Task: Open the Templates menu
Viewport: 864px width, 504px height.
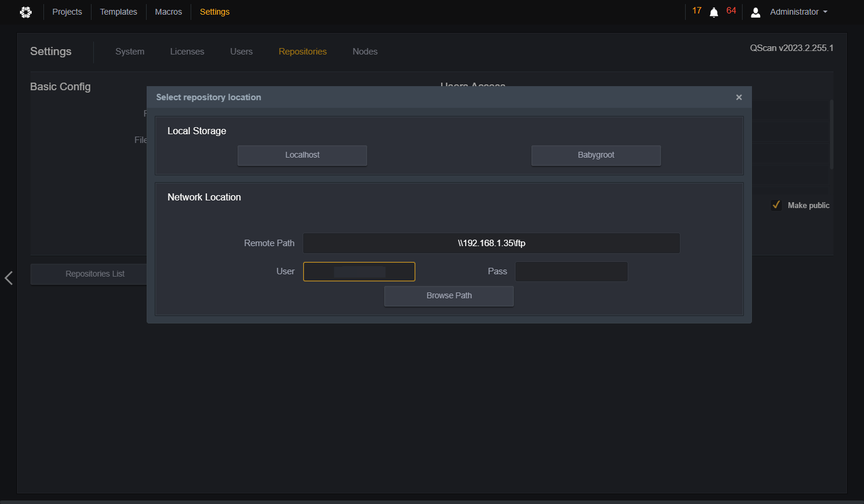Action: click(x=118, y=12)
